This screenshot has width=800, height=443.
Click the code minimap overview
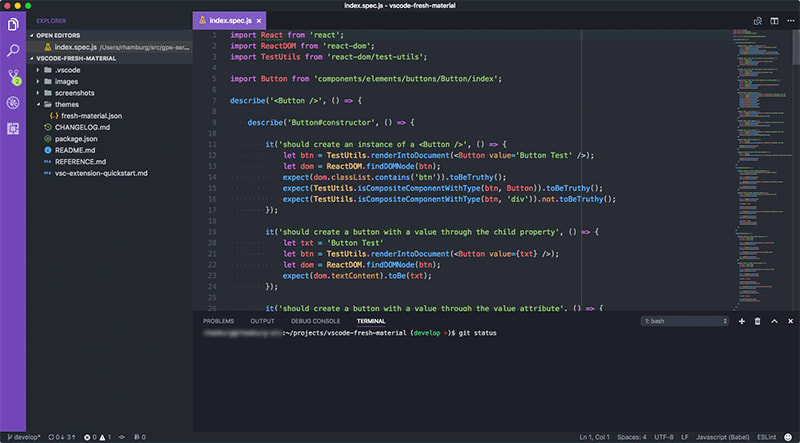pyautogui.click(x=763, y=168)
